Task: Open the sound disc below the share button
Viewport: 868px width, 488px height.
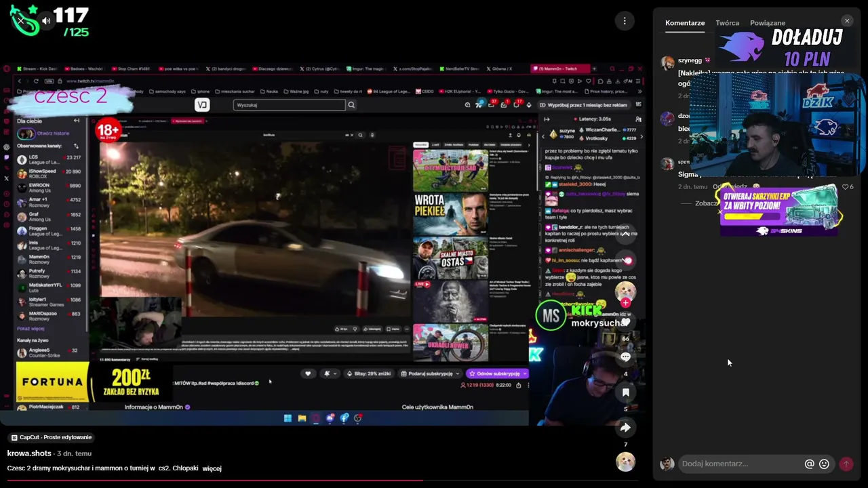Action: (x=625, y=462)
